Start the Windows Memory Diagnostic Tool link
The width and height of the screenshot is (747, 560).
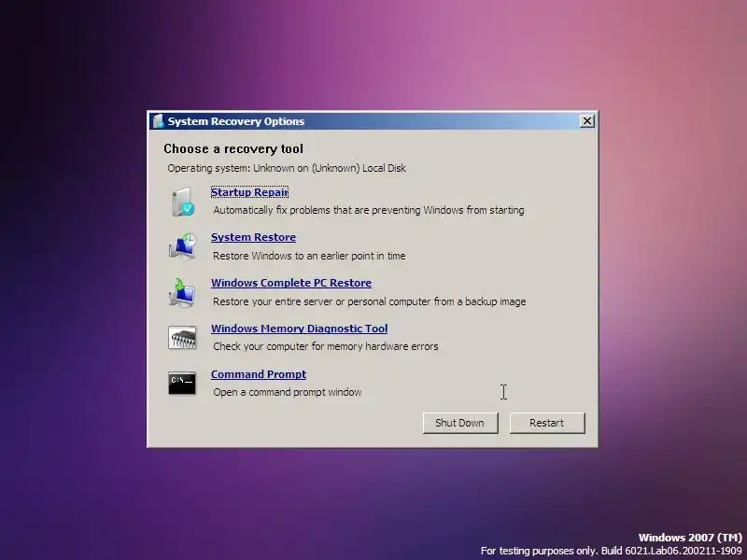pos(299,329)
